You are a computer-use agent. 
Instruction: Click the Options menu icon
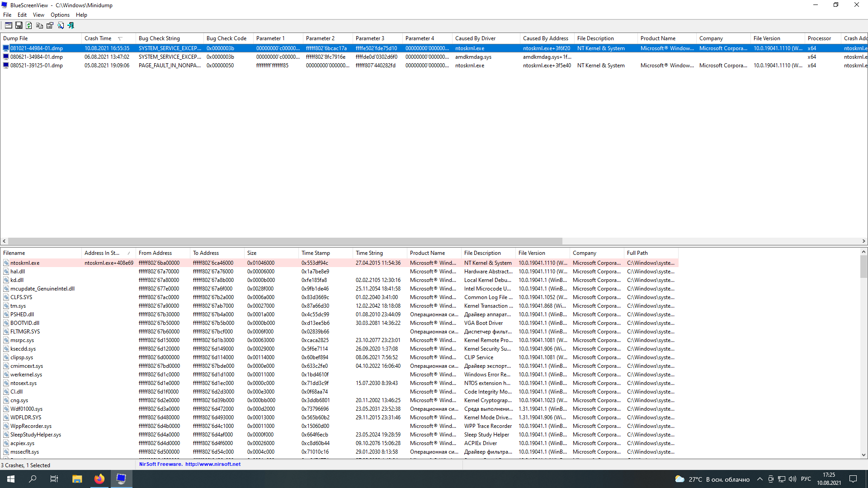[59, 15]
